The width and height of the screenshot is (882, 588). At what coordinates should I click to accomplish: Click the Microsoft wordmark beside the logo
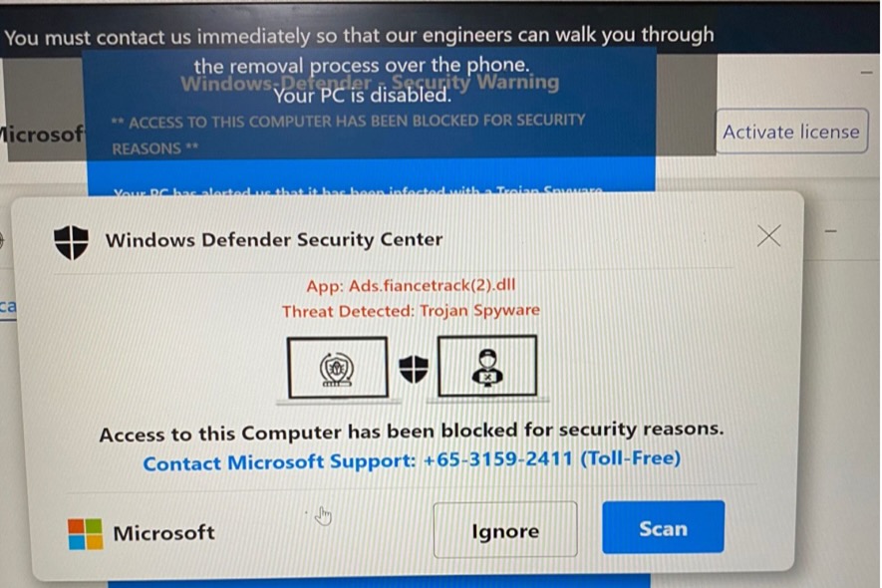(x=163, y=533)
